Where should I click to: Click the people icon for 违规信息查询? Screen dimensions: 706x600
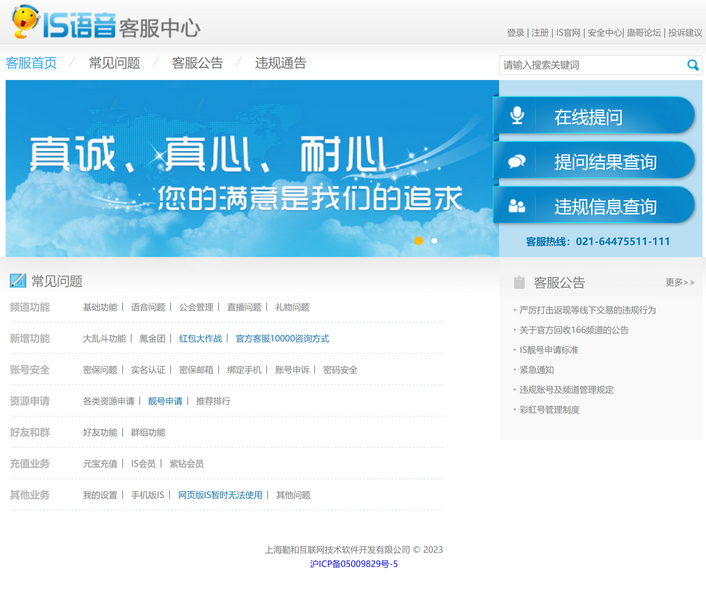coord(517,206)
